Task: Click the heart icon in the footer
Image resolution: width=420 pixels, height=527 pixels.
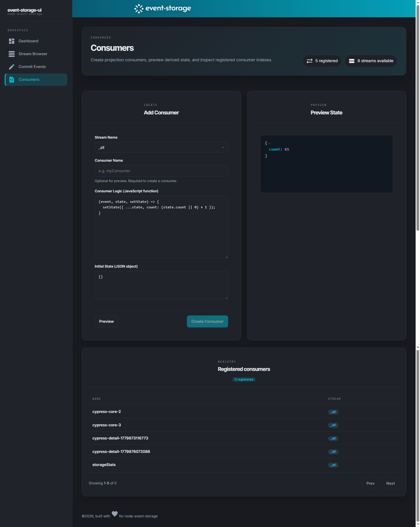Action: 115,514
